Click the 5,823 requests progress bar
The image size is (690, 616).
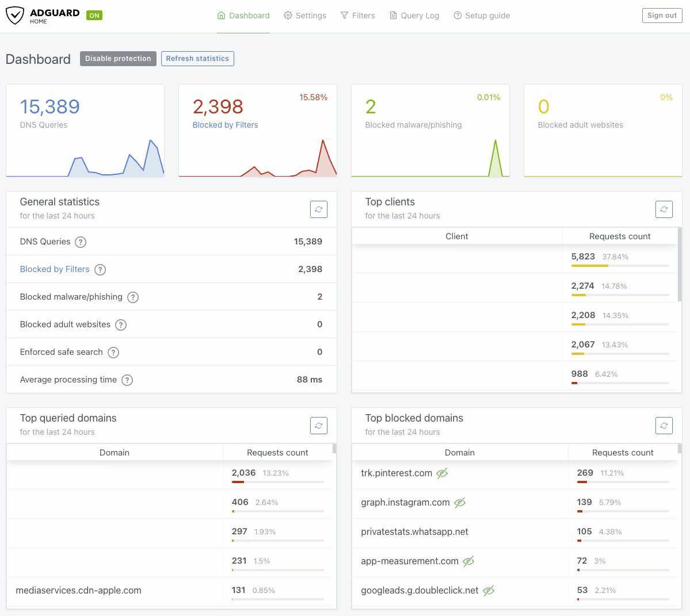620,266
